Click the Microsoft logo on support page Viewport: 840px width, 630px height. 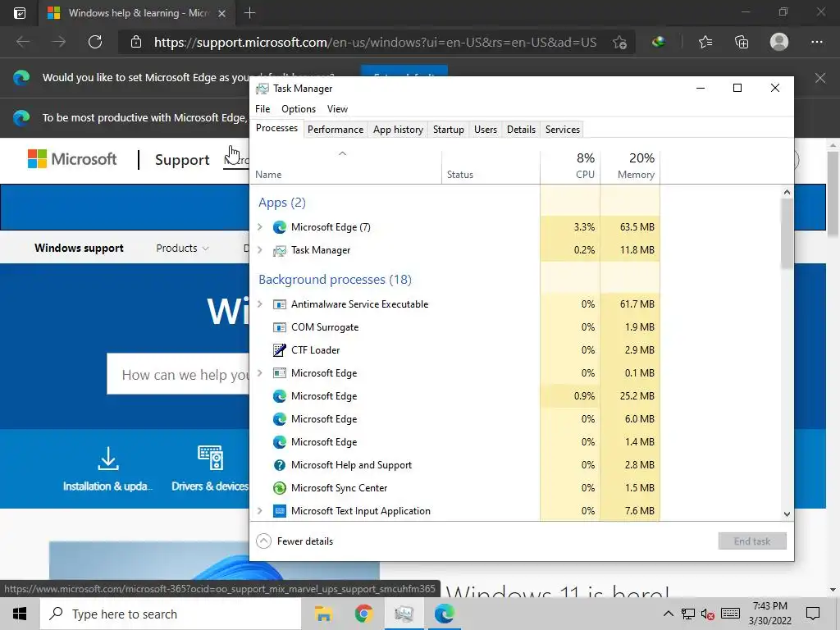coord(72,159)
